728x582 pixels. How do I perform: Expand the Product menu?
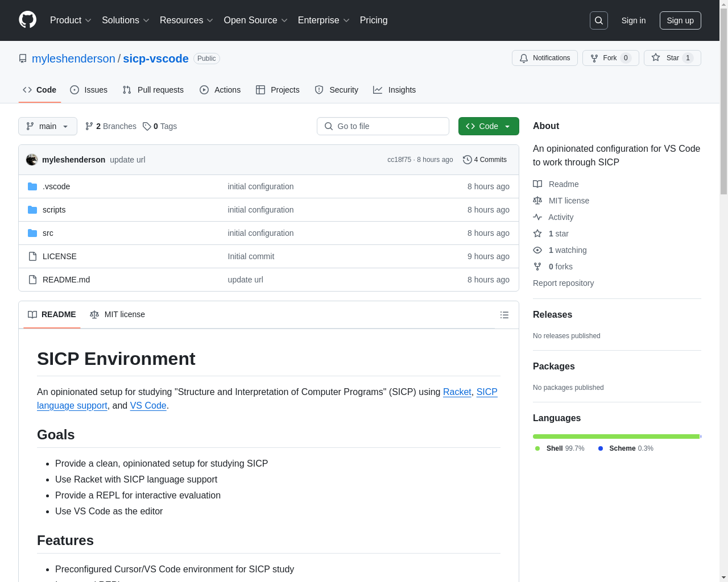pyautogui.click(x=71, y=20)
